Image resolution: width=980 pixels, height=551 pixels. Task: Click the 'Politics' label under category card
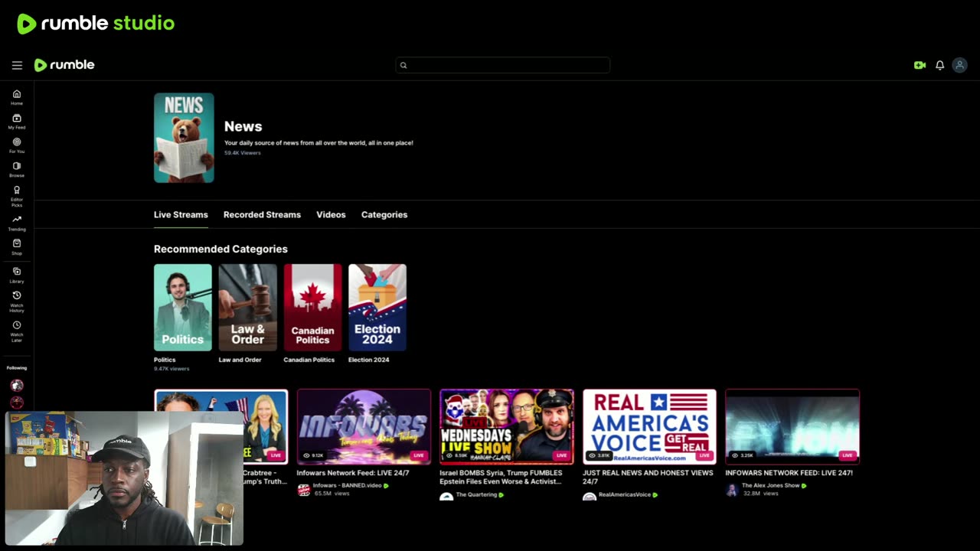(x=165, y=360)
